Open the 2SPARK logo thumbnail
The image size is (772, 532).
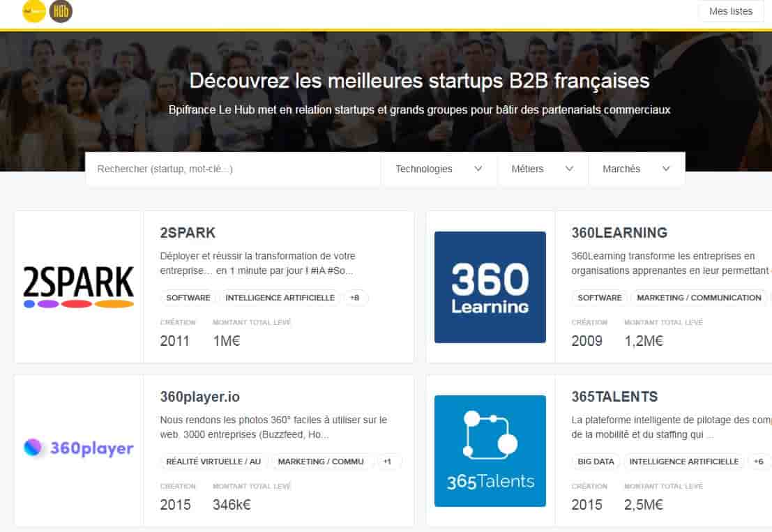click(79, 287)
